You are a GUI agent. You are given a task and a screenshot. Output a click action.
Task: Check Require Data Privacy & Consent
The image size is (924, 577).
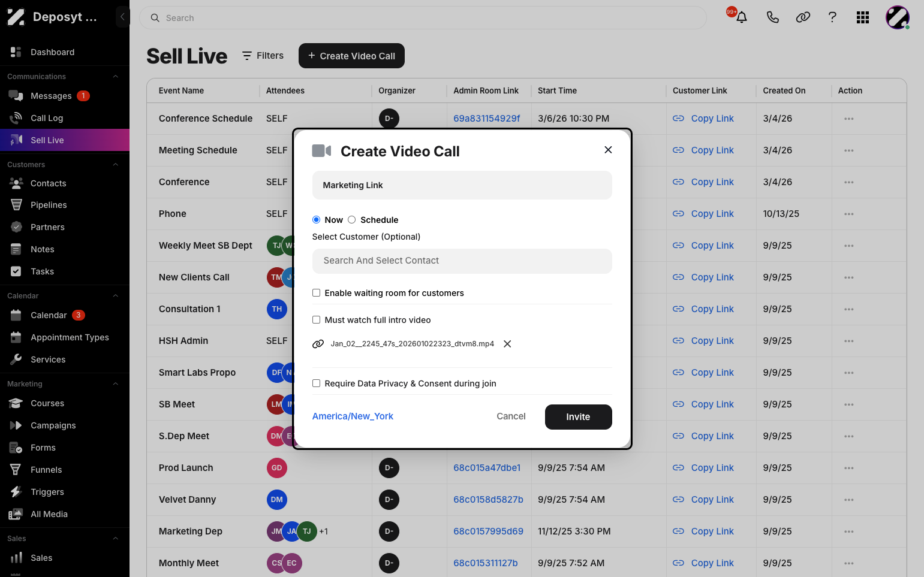(x=316, y=383)
